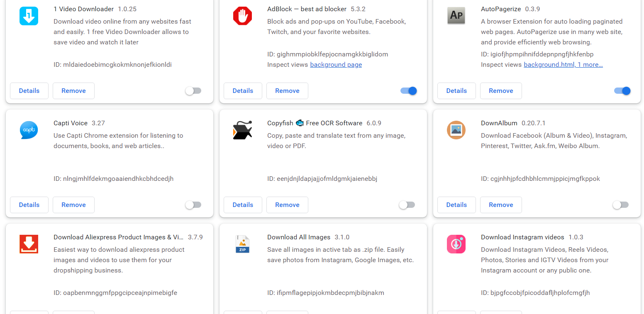Remove the DownAlbum extension

501,205
